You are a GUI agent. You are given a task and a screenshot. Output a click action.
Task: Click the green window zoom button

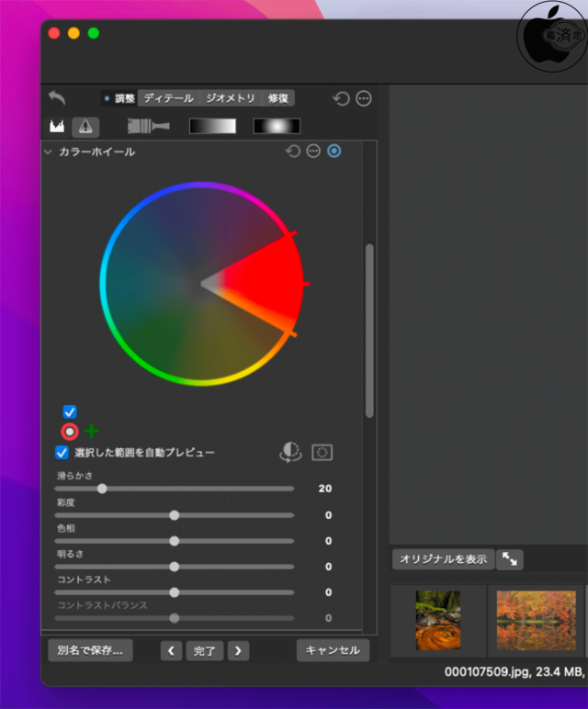[x=94, y=33]
